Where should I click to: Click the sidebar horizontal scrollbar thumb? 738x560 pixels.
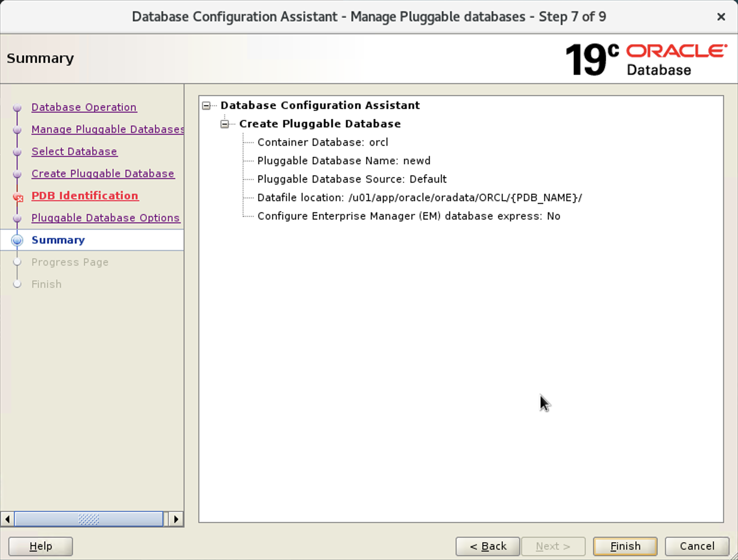coord(89,519)
